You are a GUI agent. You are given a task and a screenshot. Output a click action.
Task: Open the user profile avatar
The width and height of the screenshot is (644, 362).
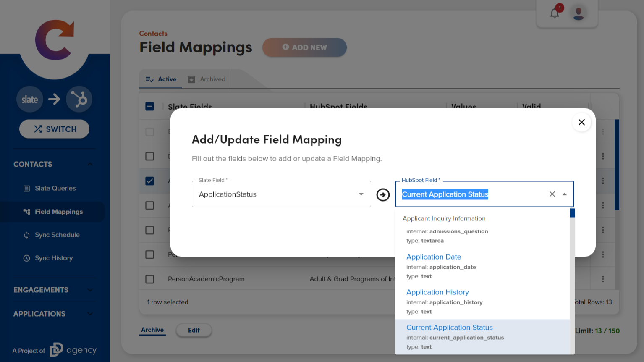point(579,13)
